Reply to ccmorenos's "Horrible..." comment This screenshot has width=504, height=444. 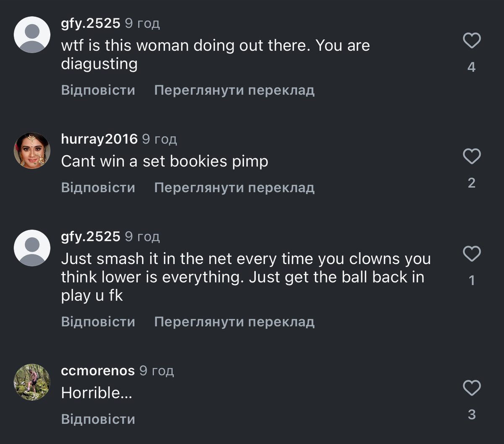click(x=98, y=419)
